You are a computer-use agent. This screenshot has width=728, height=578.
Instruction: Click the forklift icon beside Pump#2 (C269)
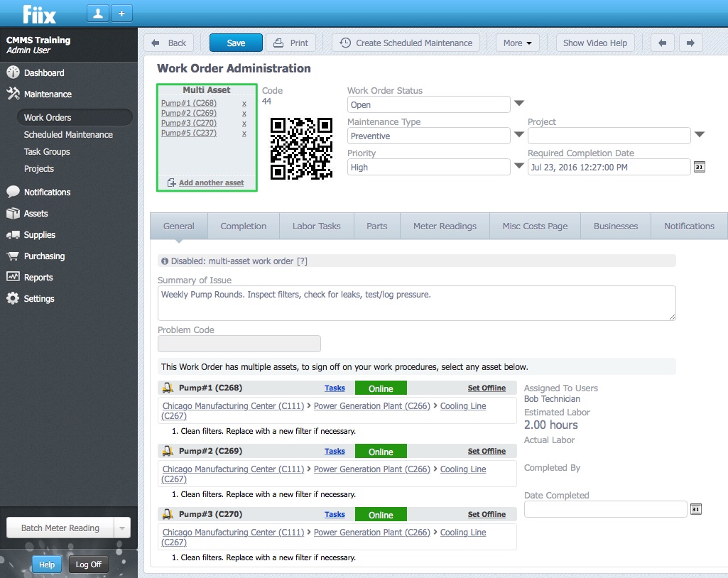168,451
